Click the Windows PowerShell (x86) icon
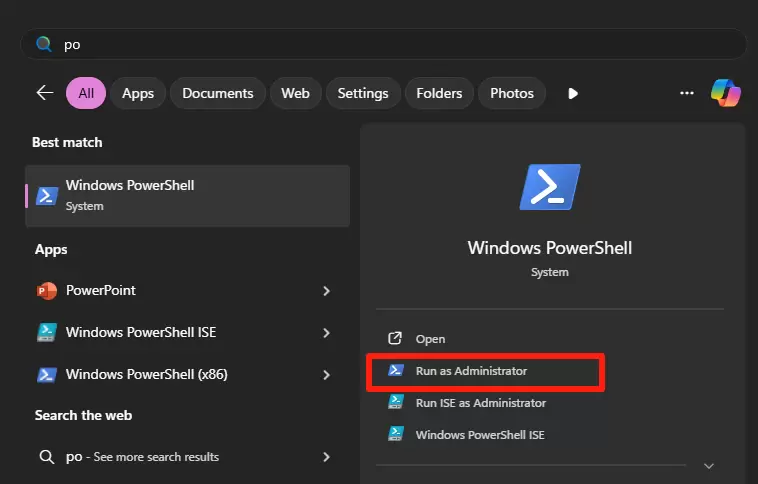The width and height of the screenshot is (758, 484). pyautogui.click(x=46, y=375)
